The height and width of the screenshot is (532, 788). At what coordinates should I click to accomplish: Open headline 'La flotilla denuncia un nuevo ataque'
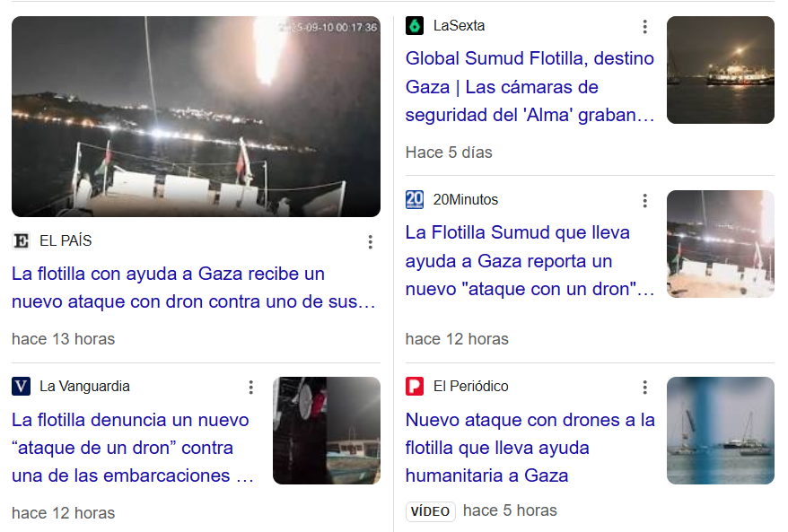coord(133,448)
